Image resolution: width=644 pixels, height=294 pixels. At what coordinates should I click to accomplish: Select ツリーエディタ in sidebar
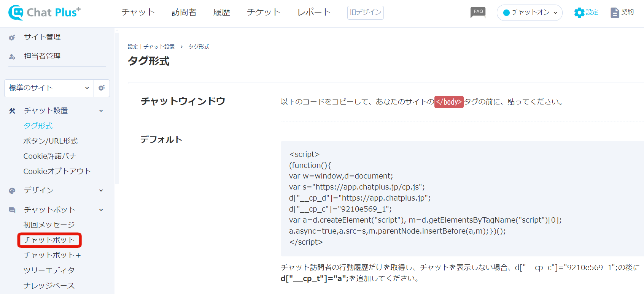pyautogui.click(x=49, y=270)
